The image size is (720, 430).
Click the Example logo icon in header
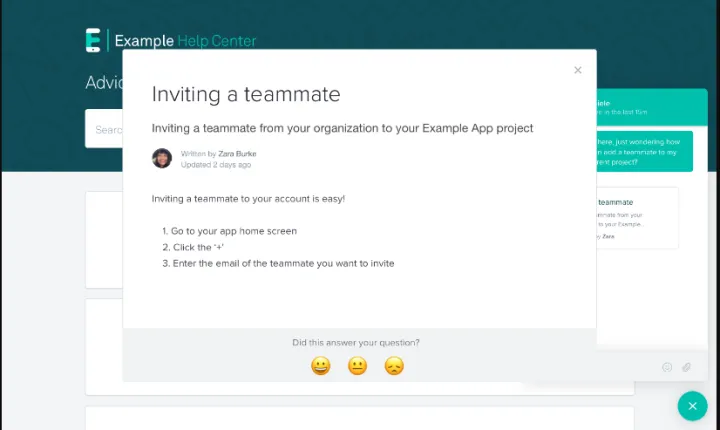[x=93, y=40]
